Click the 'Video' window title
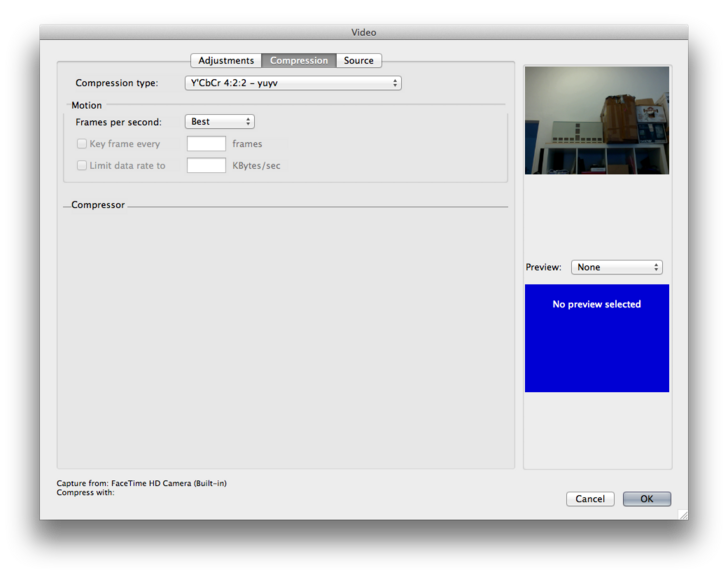This screenshot has height=575, width=728. coord(364,33)
